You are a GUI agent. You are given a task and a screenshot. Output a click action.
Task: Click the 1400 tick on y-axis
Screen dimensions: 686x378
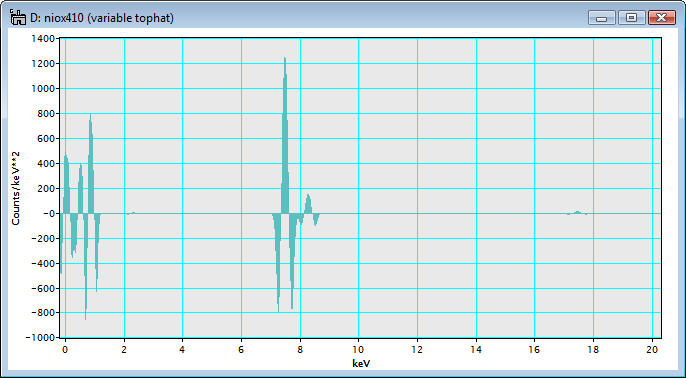42,39
